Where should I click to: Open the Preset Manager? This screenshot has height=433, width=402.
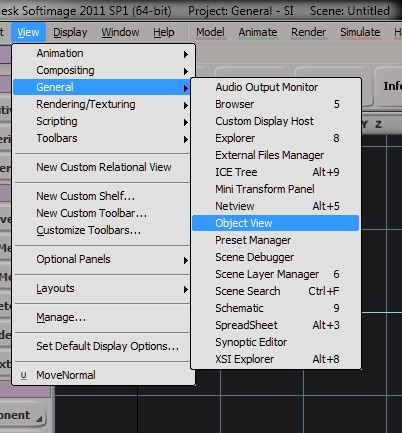pyautogui.click(x=276, y=240)
